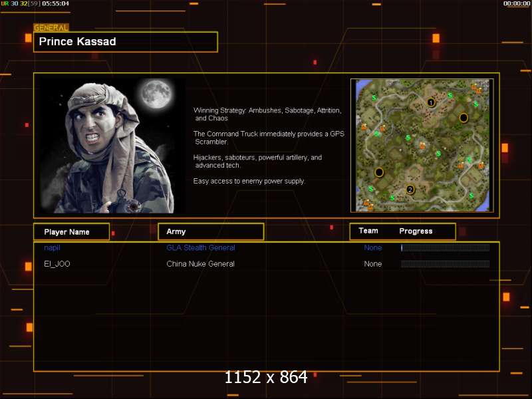Viewport: 532px width, 399px height.
Task: Click the black circle marker right of marker 1
Action: pyautogui.click(x=464, y=118)
